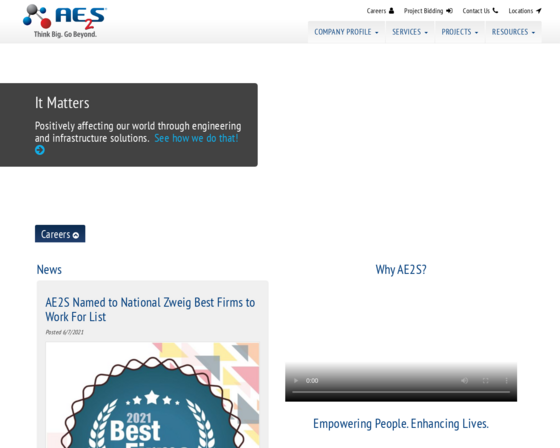Screen dimensions: 560x448
Task: Follow the 'See how we do that!' link
Action: tap(196, 138)
